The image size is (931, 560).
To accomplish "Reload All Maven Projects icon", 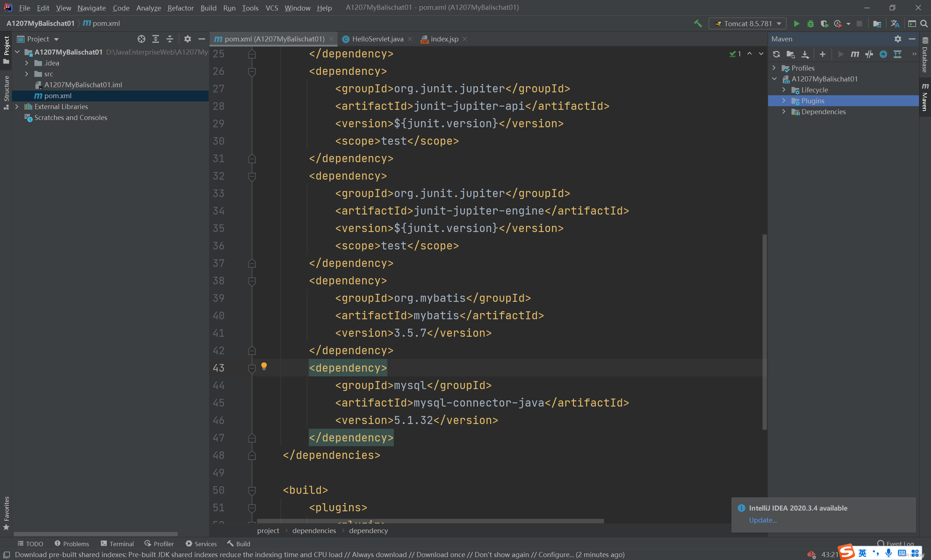I will [x=776, y=54].
